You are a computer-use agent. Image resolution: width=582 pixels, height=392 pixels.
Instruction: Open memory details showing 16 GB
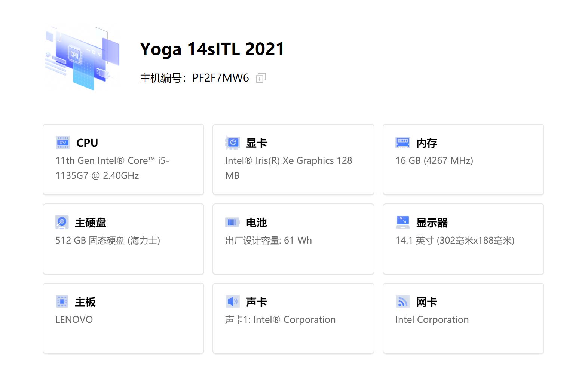(x=434, y=160)
